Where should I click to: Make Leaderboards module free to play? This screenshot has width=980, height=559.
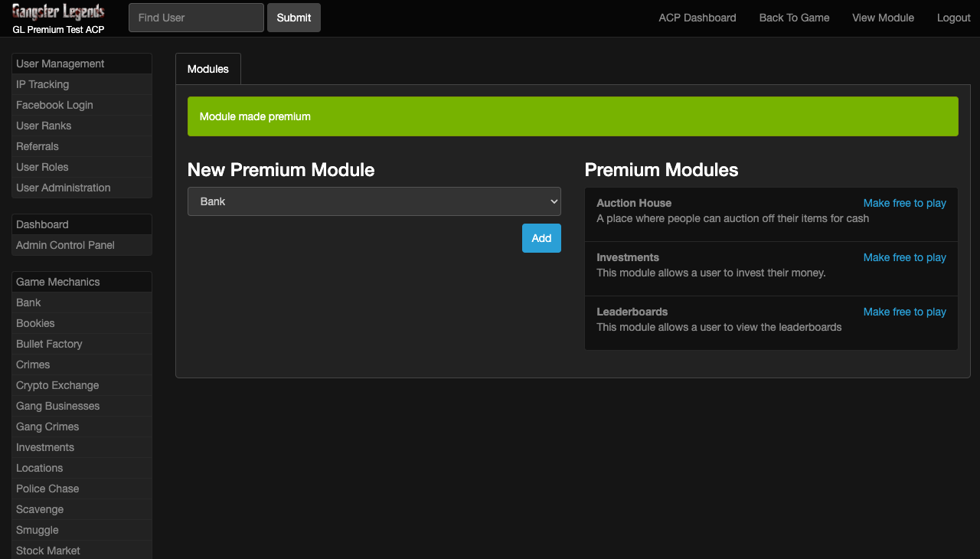point(904,312)
